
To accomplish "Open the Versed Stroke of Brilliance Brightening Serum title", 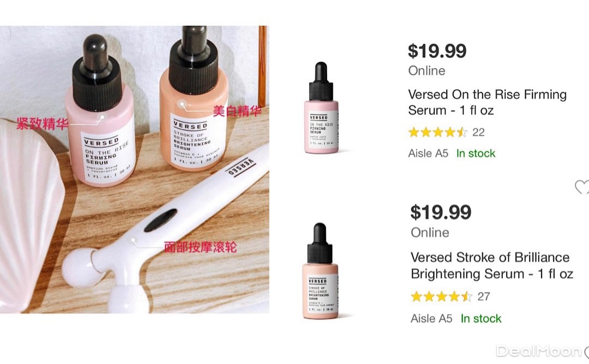I will coord(492,265).
